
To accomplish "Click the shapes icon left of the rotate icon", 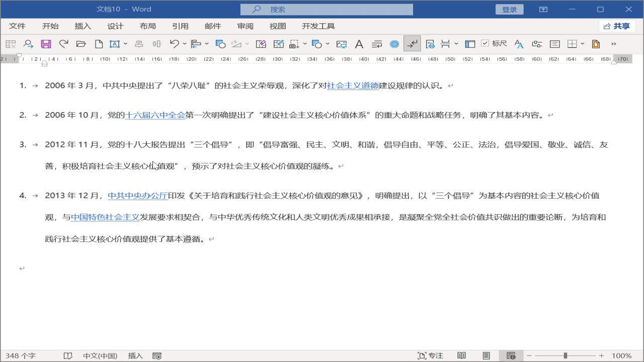I will 220,44.
